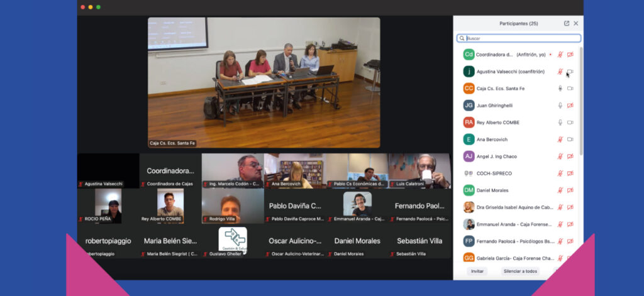Screen dimensions: 644x296
Task: Click Ana Bercovich's muted microphone icon
Action: (x=560, y=140)
